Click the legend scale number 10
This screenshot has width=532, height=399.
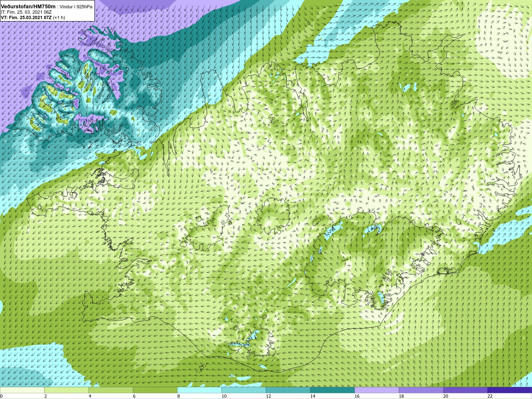coord(224,397)
